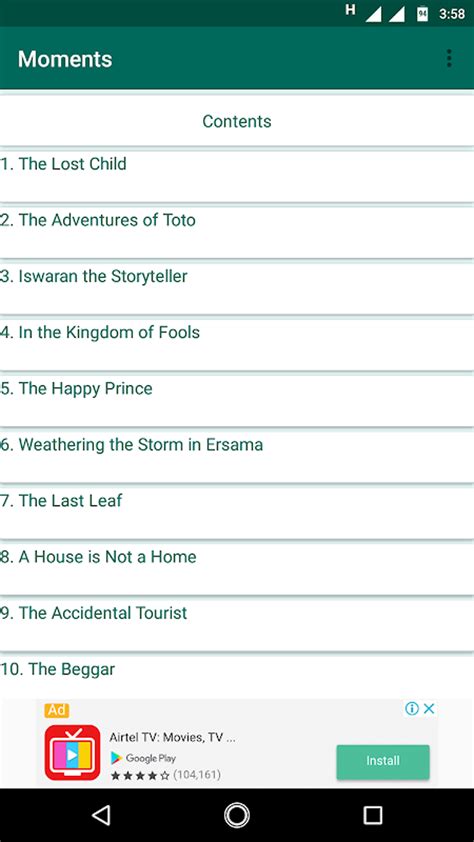The height and width of the screenshot is (842, 474).
Task: Tap the battery icon in status bar
Action: [x=422, y=14]
